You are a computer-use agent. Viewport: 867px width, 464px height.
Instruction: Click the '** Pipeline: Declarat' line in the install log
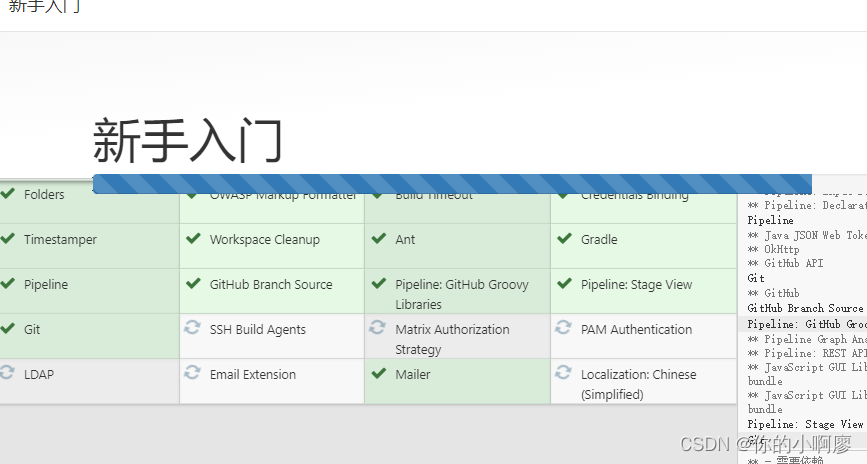click(807, 205)
